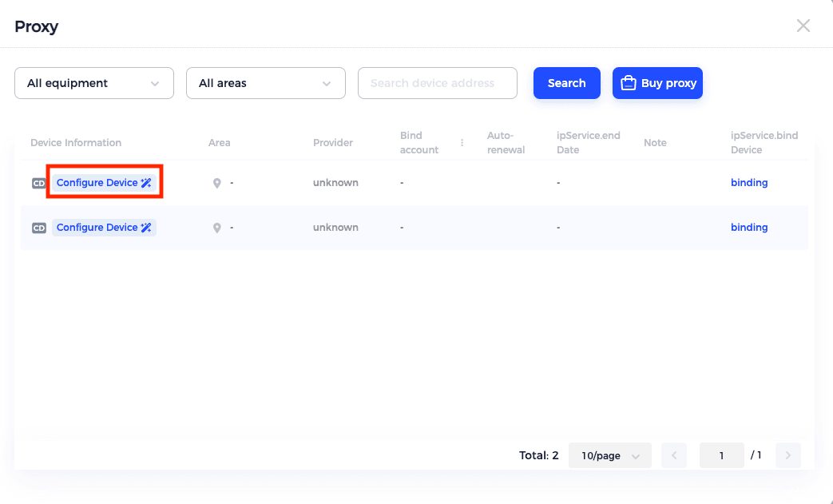Open binding for the second device
This screenshot has width=833, height=504.
pos(749,227)
